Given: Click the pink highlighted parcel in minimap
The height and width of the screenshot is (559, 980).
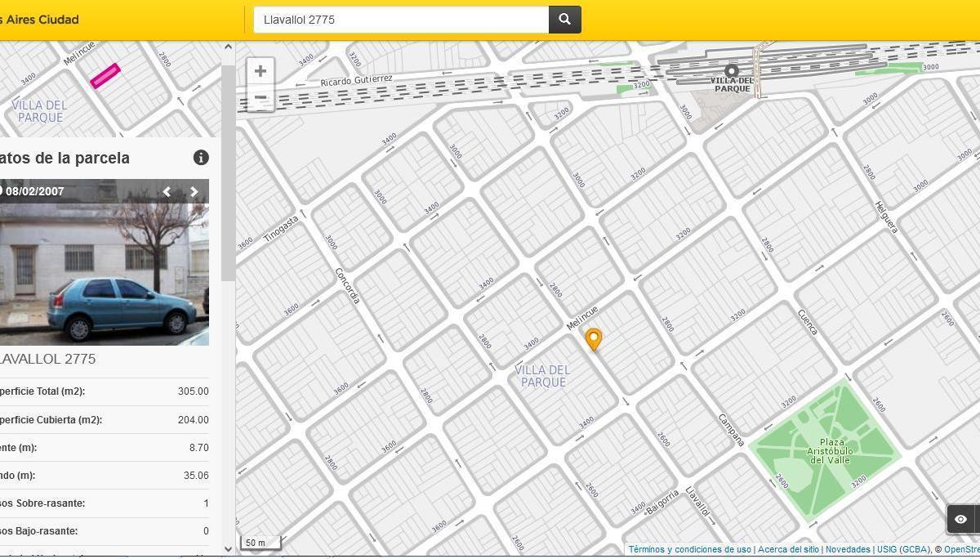Looking at the screenshot, I should pos(105,76).
